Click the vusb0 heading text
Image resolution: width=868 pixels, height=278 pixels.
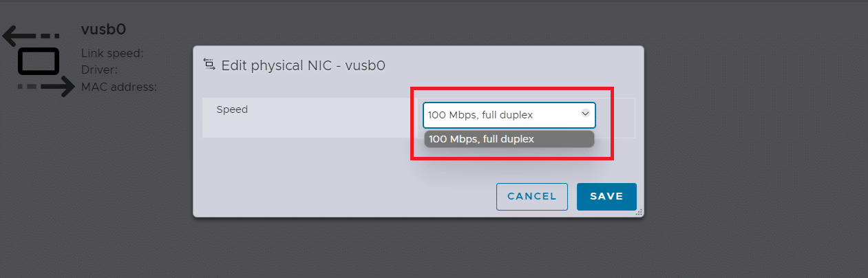[x=103, y=30]
